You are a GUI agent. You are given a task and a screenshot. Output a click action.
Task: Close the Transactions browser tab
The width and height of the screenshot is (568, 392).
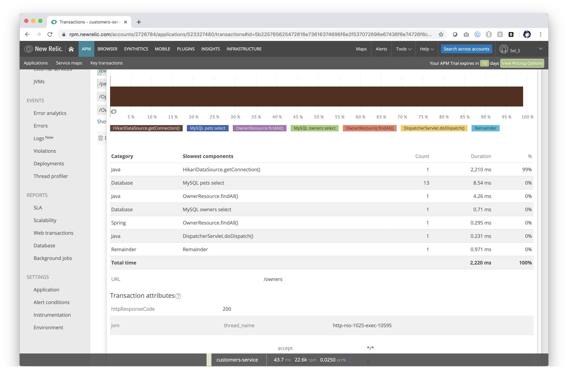point(126,22)
